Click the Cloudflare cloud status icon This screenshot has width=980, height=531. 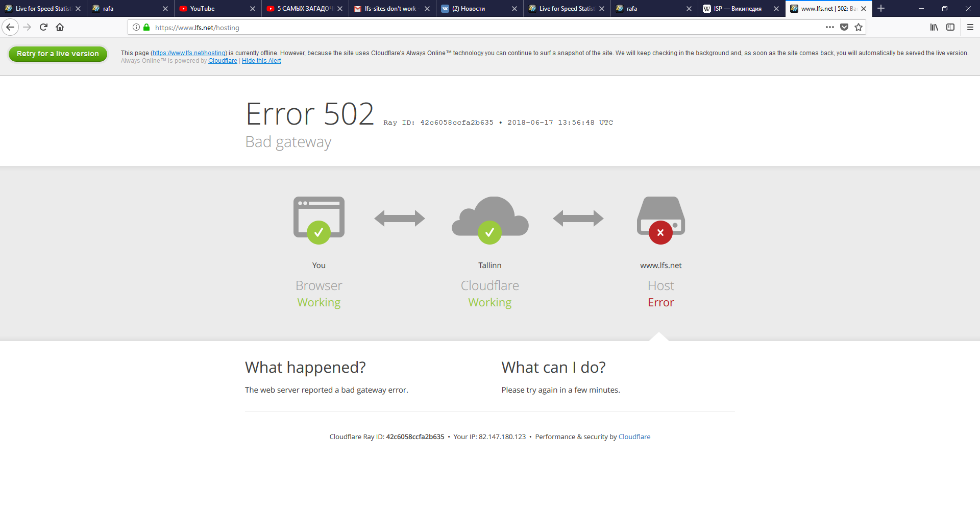coord(490,220)
